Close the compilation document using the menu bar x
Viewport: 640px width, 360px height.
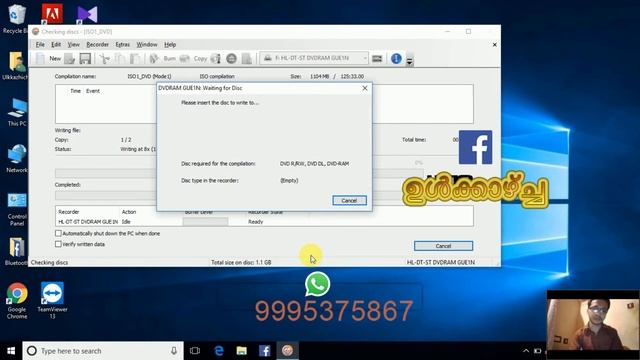[x=495, y=44]
